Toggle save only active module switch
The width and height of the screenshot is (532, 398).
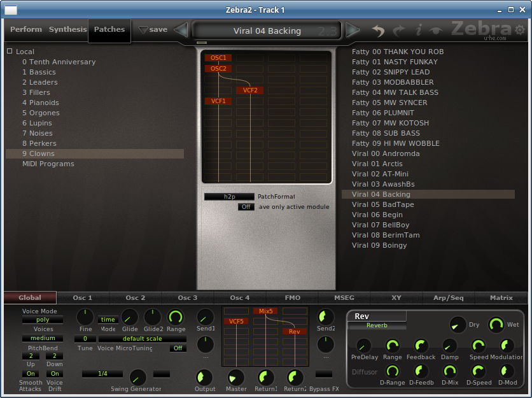(x=246, y=207)
